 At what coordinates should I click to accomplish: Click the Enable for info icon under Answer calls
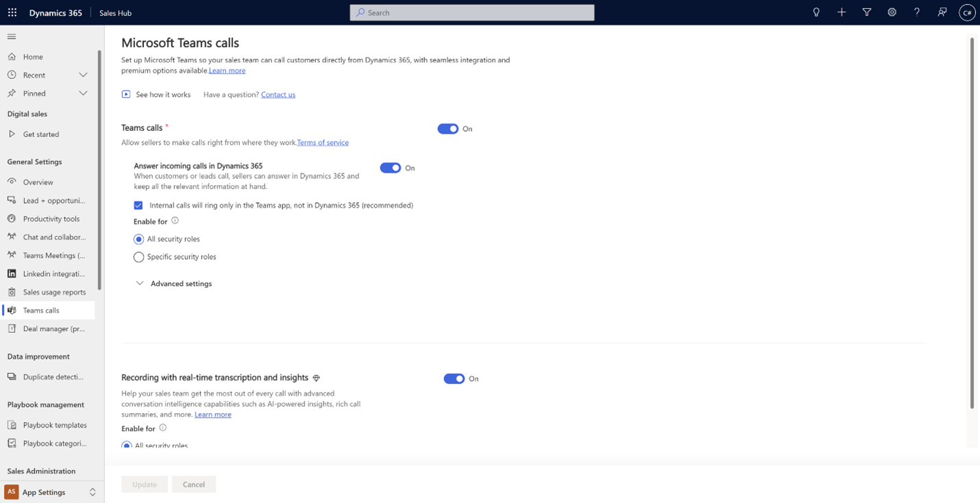[x=175, y=221]
